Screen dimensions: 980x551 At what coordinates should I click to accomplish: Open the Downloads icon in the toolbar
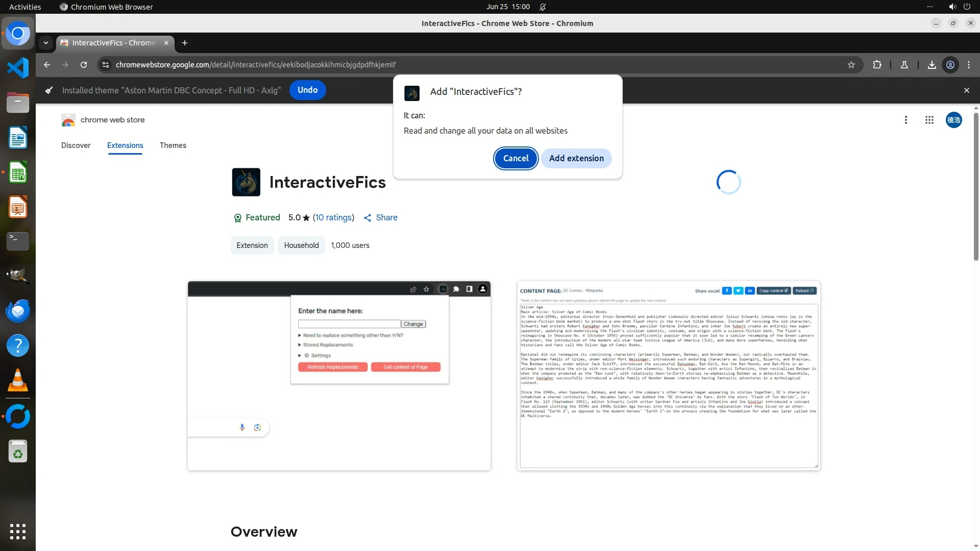point(932,65)
